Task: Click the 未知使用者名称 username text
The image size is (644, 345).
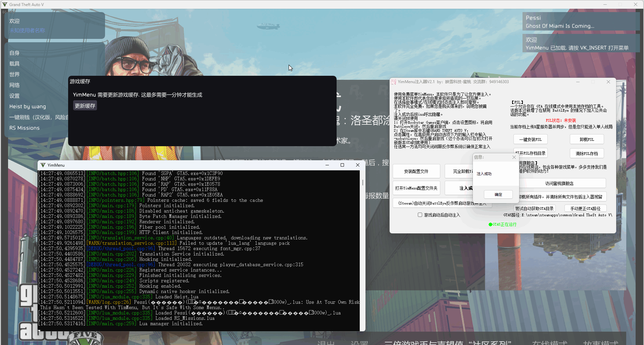Action: point(27,31)
